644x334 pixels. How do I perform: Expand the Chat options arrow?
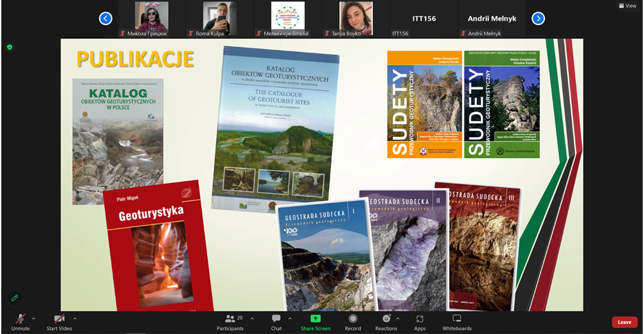(x=290, y=318)
